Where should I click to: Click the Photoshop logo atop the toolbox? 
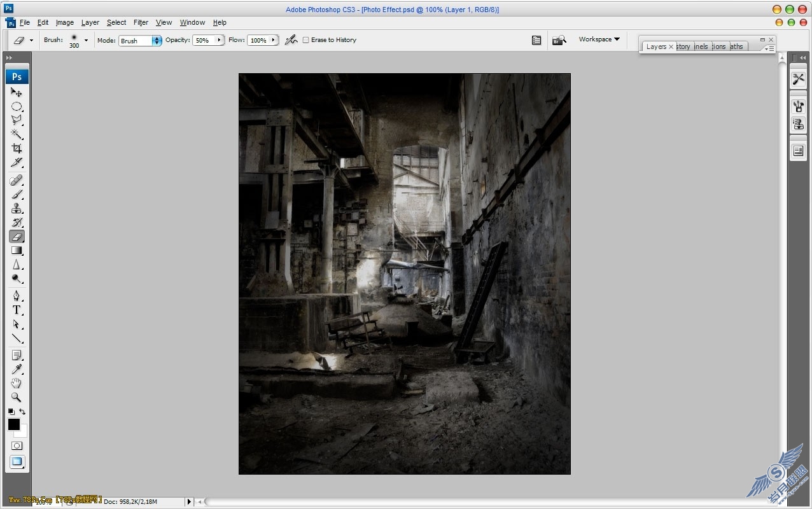coord(17,76)
